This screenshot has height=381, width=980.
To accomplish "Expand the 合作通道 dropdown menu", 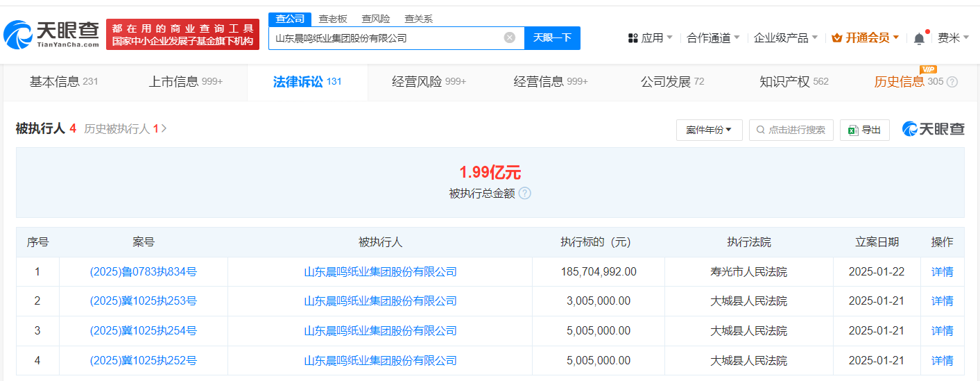I will pyautogui.click(x=713, y=38).
